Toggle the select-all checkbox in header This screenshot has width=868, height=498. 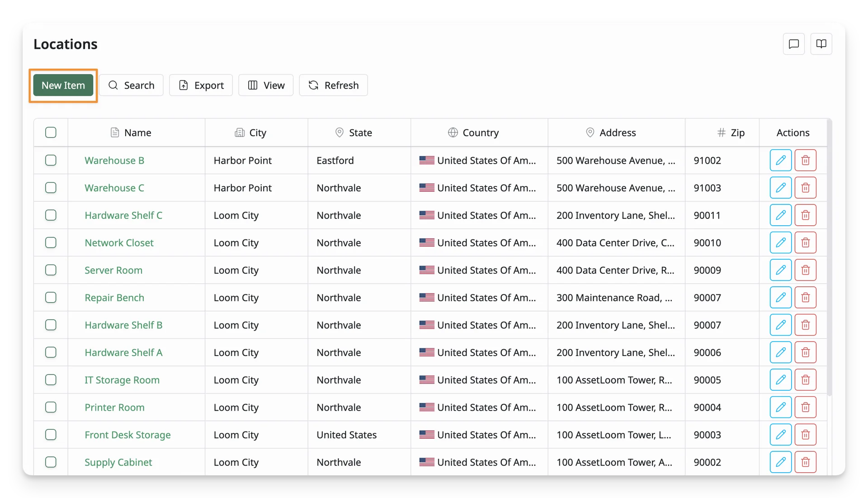click(51, 133)
